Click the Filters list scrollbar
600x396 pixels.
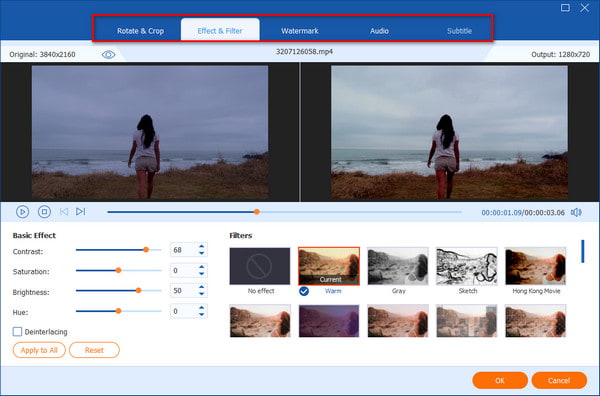583,251
